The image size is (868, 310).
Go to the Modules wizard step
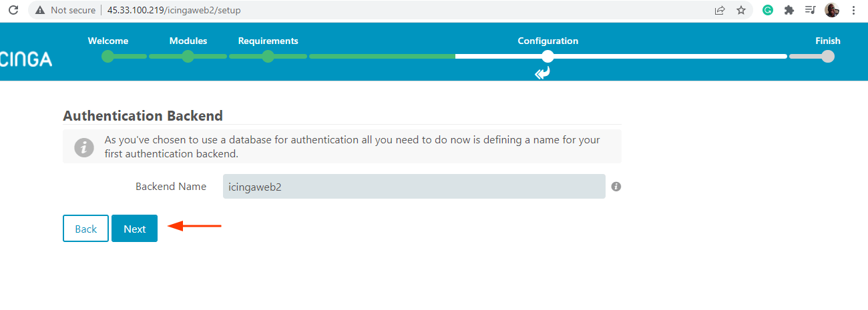(x=188, y=57)
